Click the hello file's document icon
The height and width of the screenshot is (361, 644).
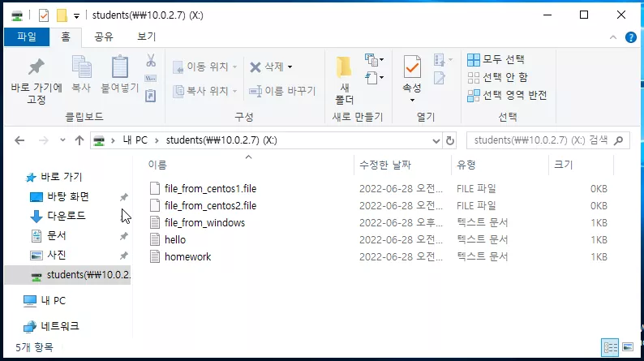[x=155, y=239]
